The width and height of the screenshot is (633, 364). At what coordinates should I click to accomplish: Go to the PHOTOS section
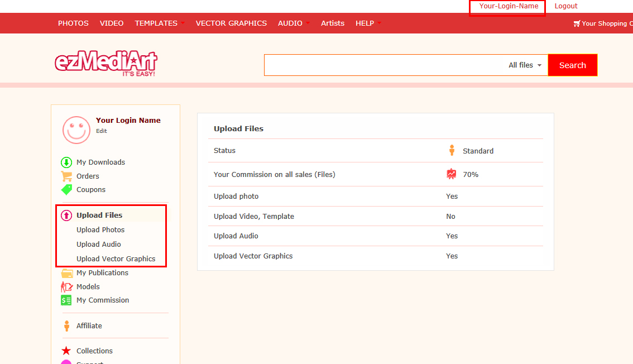pos(73,23)
